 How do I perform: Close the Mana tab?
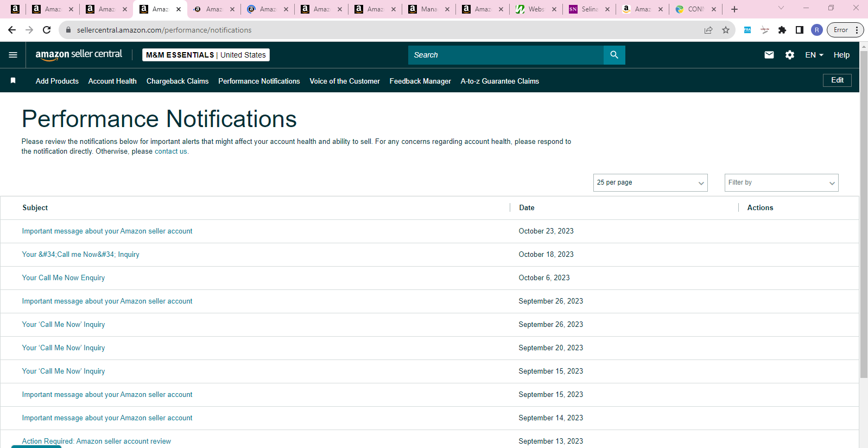447,9
